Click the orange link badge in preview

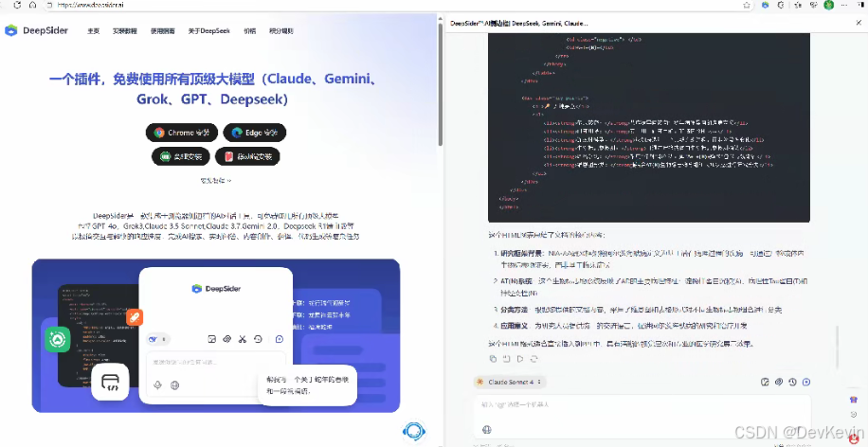[x=135, y=317]
